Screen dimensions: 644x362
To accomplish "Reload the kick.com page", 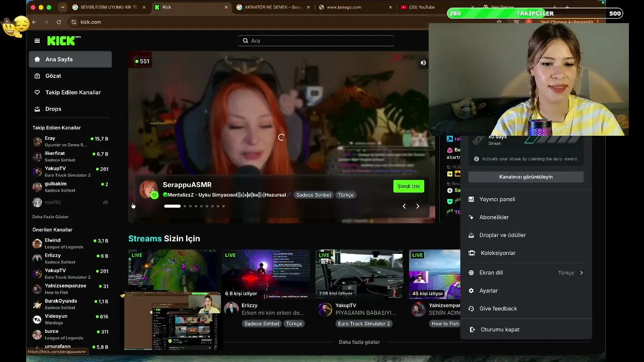I will coord(59,22).
